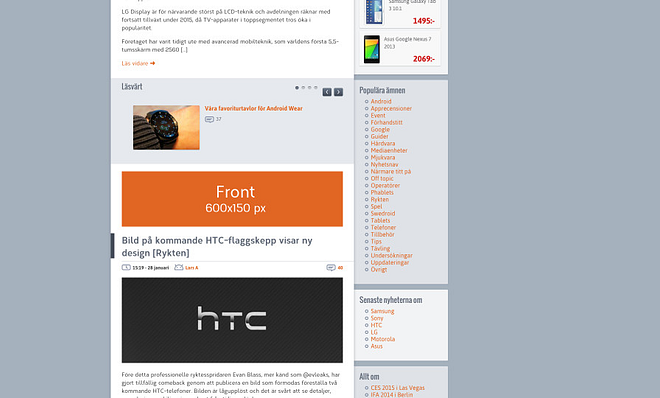Open comments icon under Android Wear article
Image resolution: width=660 pixels, height=398 pixels.
point(209,119)
